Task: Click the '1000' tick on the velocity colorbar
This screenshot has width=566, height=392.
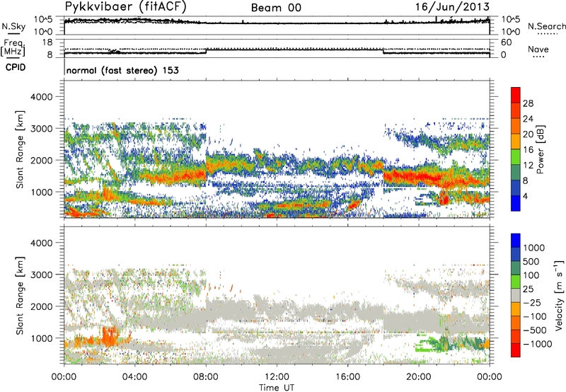Action: pos(534,248)
